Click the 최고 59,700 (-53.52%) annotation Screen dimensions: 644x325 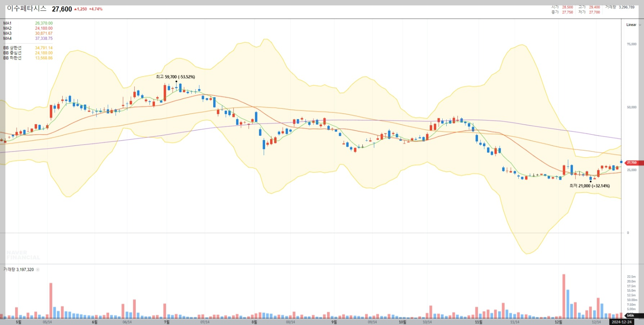coord(175,77)
